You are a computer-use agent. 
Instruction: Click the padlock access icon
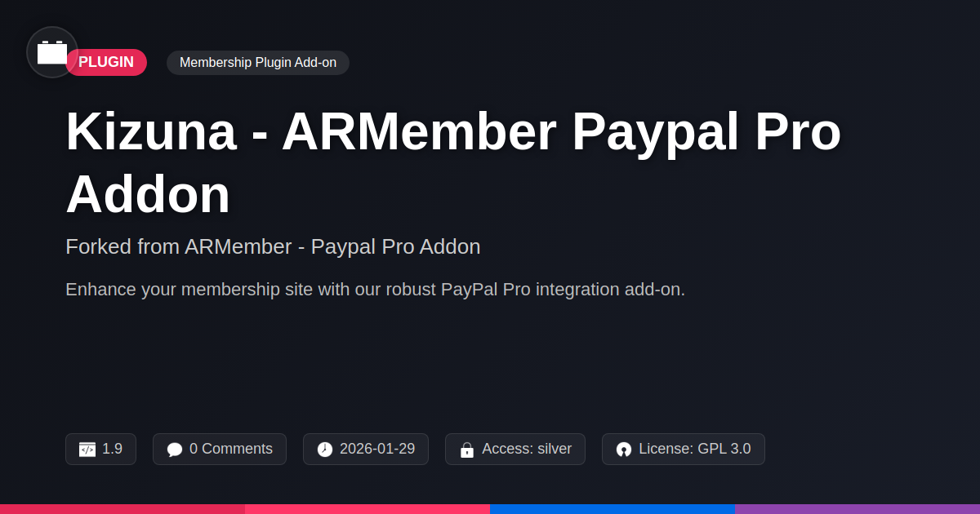(467, 450)
